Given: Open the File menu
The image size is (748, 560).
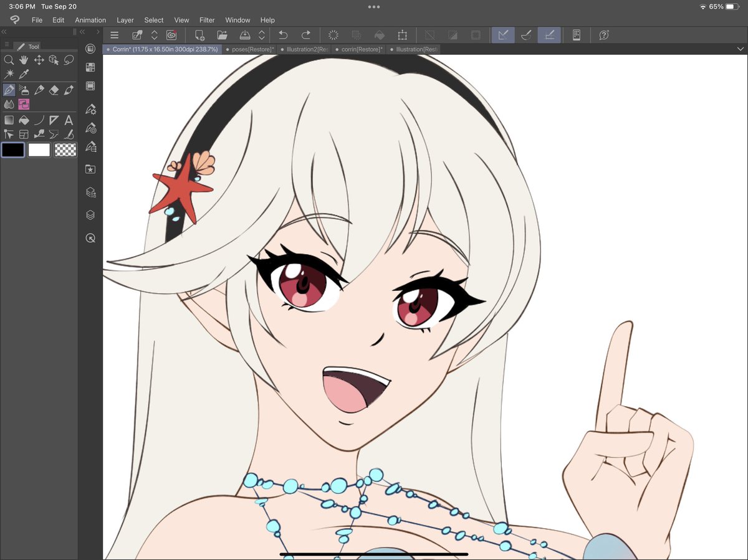Looking at the screenshot, I should [37, 20].
